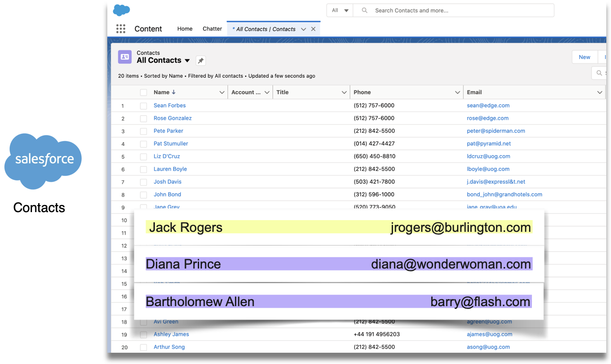Open the Account column menu chevron

(267, 93)
